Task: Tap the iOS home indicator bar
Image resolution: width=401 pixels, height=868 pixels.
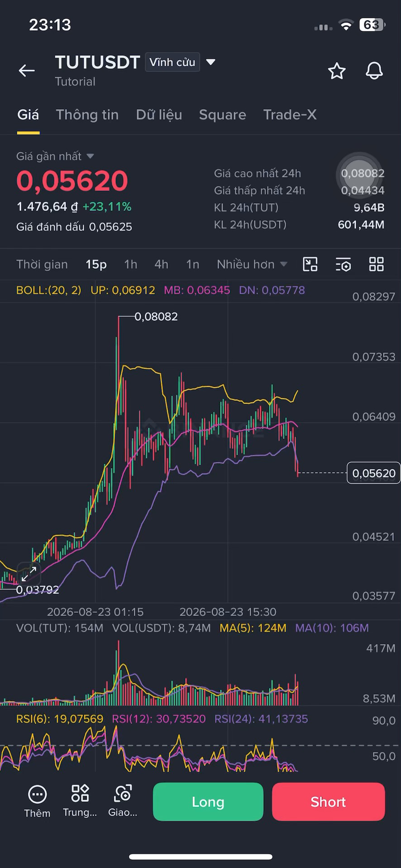Action: click(x=200, y=857)
